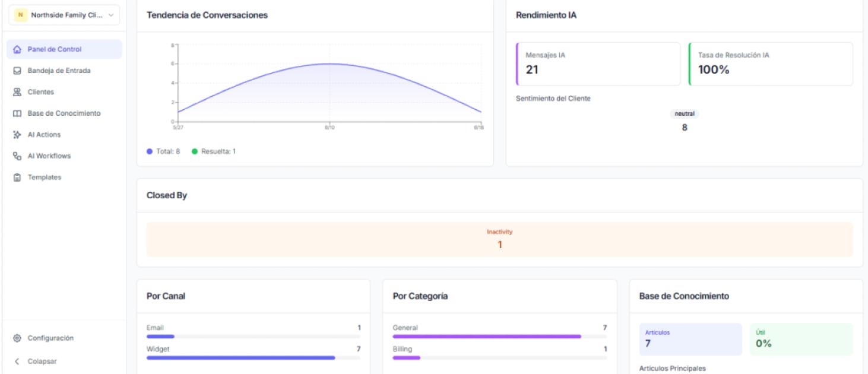Click the Artículos Principales label
Image resolution: width=868 pixels, height=374 pixels.
(673, 369)
